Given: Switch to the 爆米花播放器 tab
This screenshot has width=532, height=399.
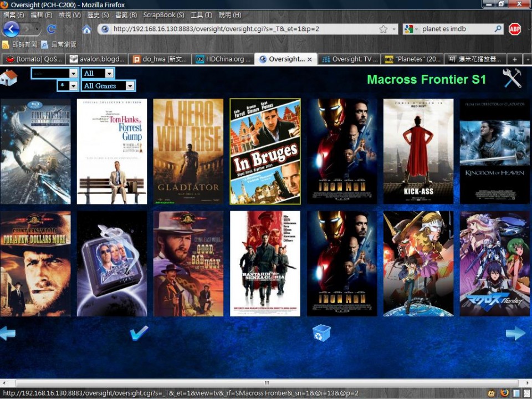Looking at the screenshot, I should tap(475, 59).
